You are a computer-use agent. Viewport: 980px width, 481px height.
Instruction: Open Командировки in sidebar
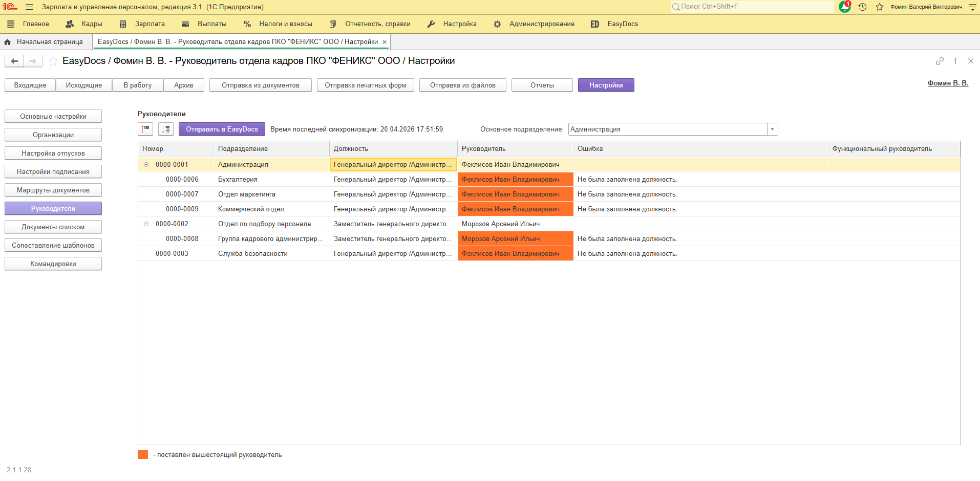tap(53, 264)
